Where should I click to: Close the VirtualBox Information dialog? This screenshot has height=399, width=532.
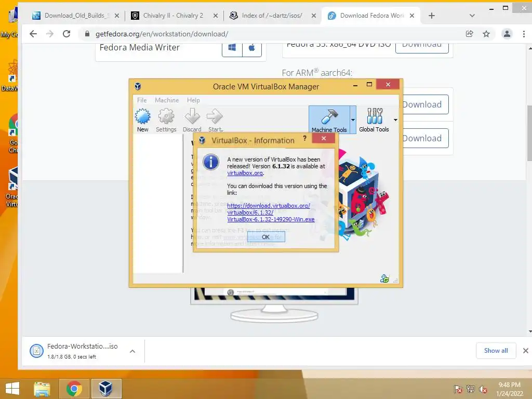324,138
